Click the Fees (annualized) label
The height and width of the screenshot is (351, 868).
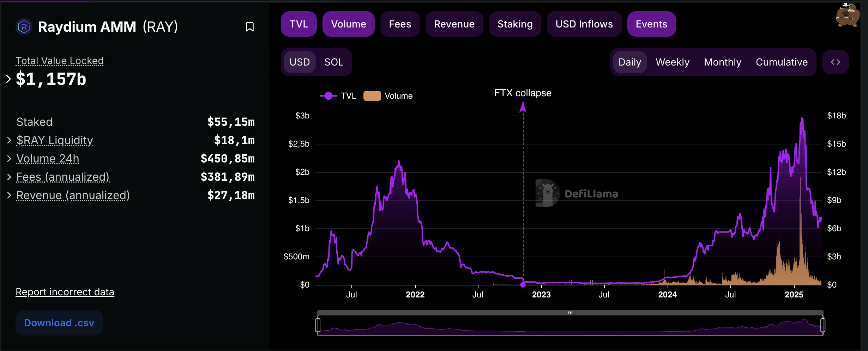point(63,177)
